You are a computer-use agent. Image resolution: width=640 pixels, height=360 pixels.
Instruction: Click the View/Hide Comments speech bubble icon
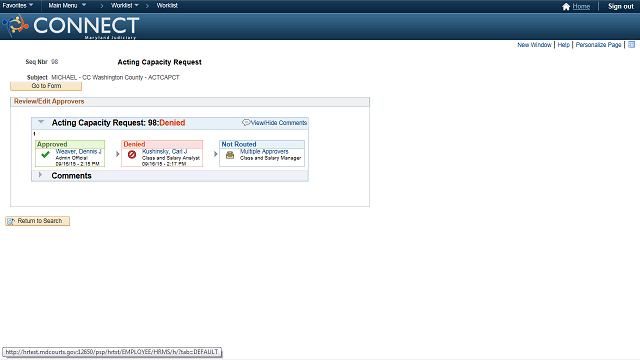(x=246, y=122)
